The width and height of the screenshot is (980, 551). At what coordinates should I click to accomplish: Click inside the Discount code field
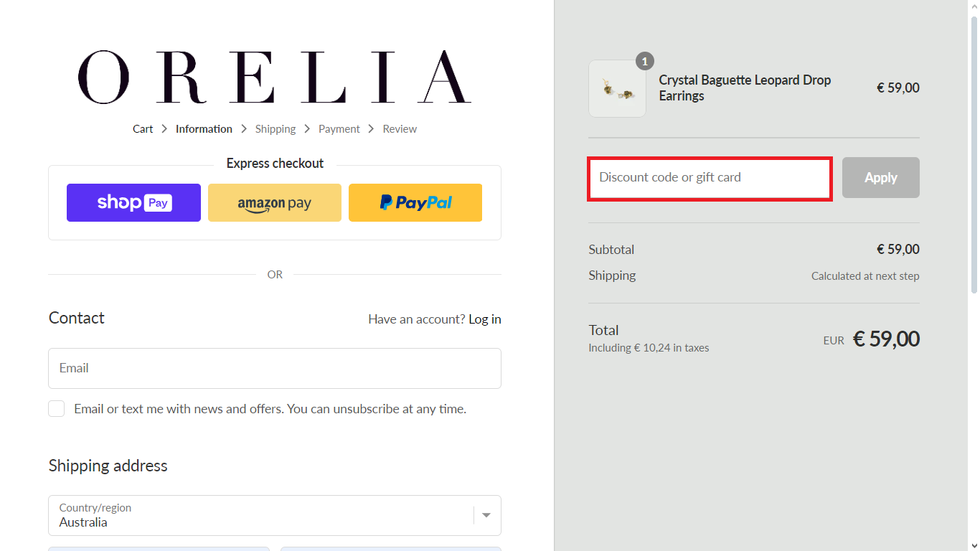click(x=710, y=177)
